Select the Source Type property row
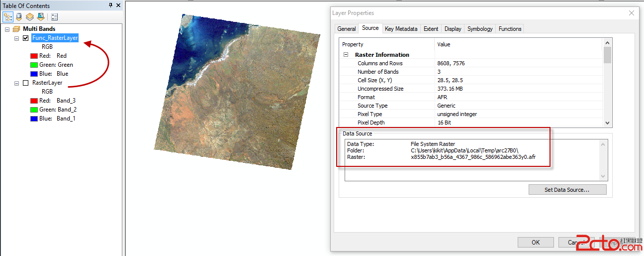 (x=471, y=106)
